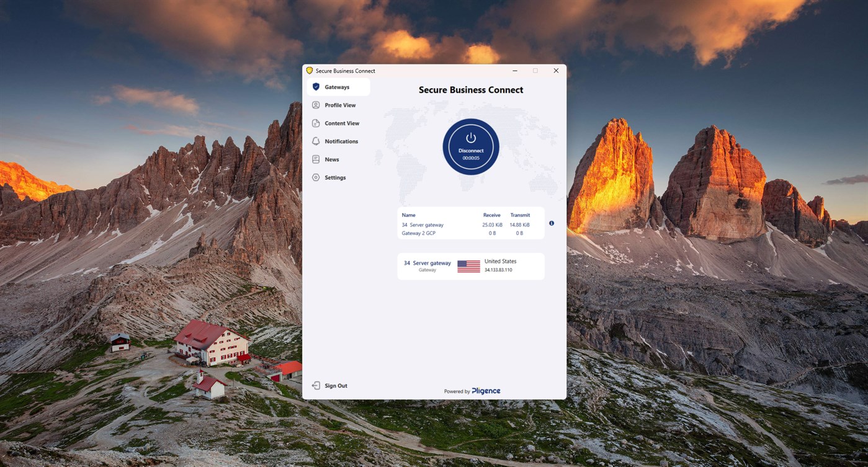Select the "34 Server gateway" table row name
868x467 pixels.
tap(423, 225)
